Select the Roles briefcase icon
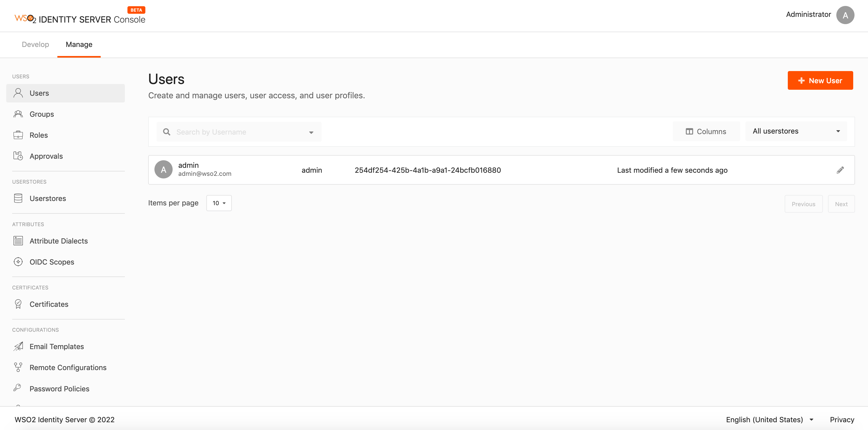 click(x=18, y=135)
